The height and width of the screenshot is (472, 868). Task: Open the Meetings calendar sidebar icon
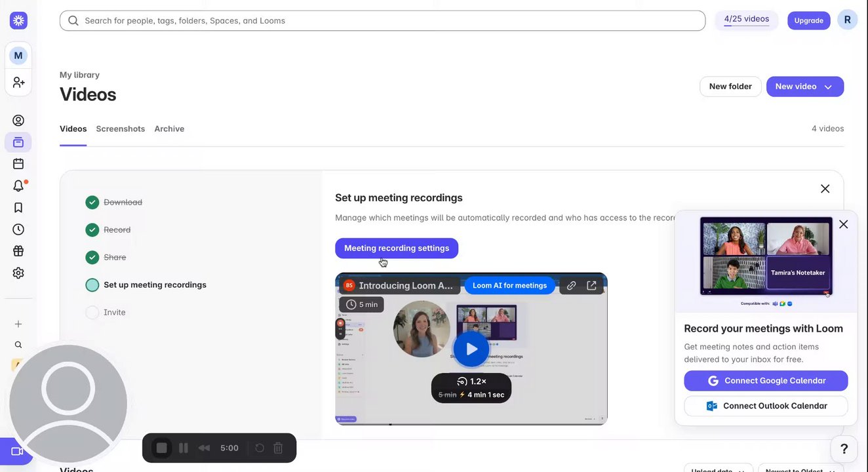[18, 164]
